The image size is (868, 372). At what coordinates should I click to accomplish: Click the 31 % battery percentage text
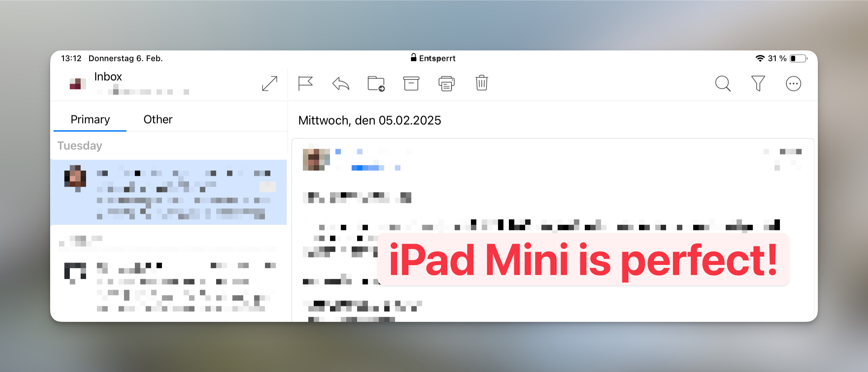click(x=777, y=58)
